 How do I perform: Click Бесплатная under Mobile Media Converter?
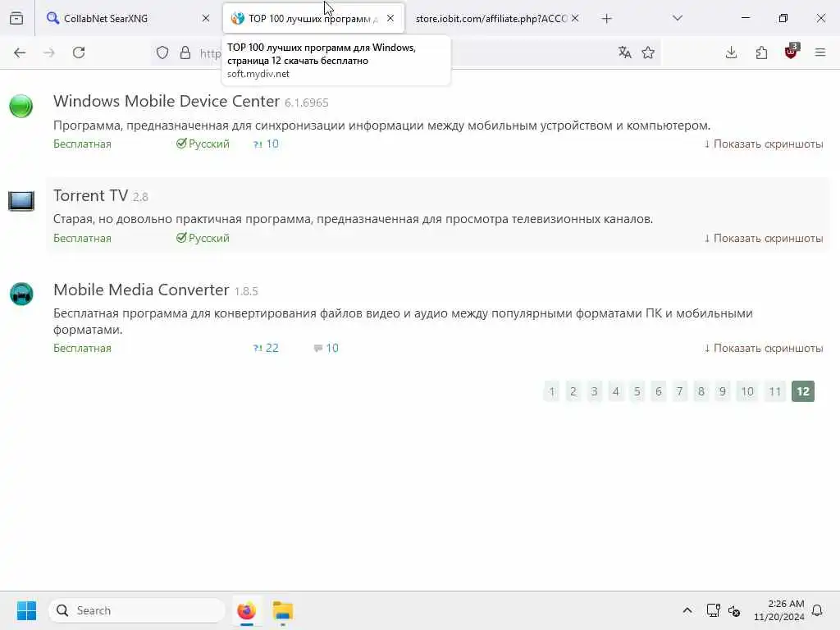(x=83, y=348)
